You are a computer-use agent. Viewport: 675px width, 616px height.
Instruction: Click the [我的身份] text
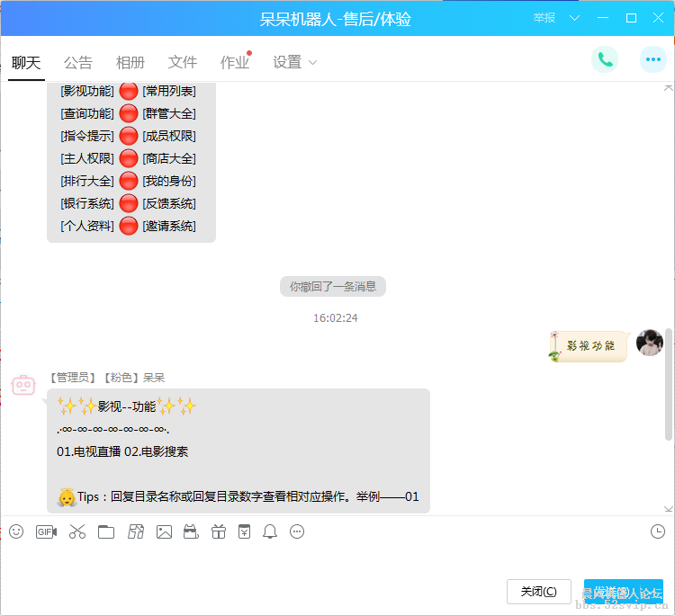point(169,181)
